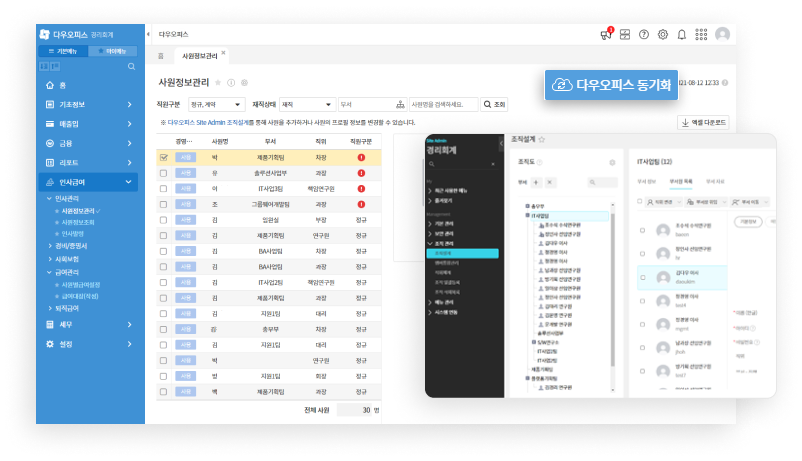The image size is (802, 461).
Task: Check the baeon member checkbox in Site Admin
Action: point(642,230)
